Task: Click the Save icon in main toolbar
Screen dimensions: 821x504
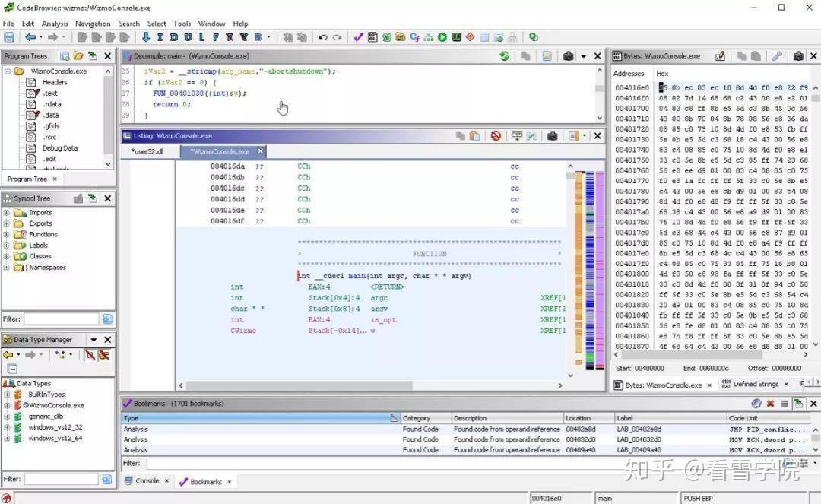Action: [9, 37]
